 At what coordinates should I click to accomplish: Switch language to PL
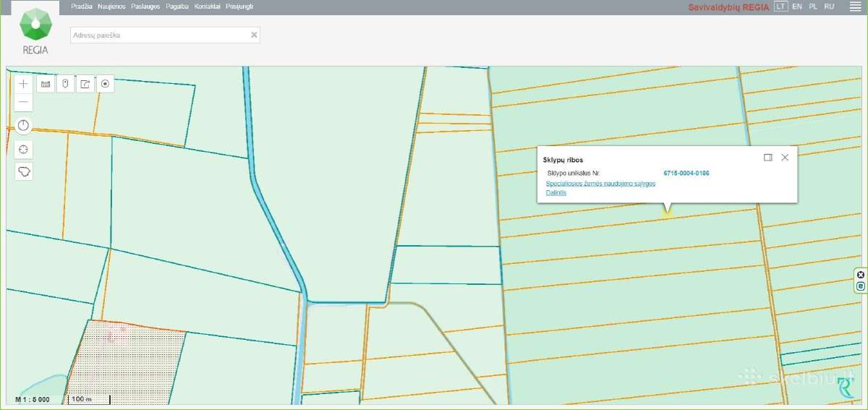[813, 6]
